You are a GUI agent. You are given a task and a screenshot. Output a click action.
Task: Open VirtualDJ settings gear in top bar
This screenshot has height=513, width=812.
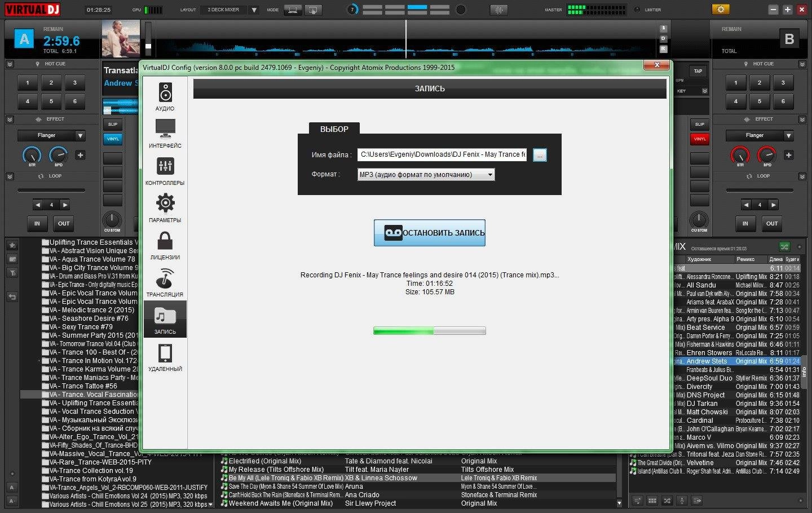[720, 9]
